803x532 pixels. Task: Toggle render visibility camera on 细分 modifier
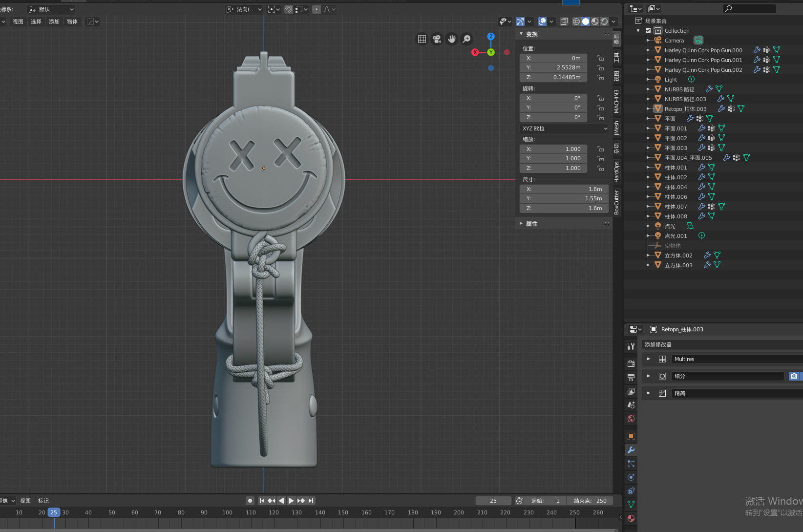[794, 376]
